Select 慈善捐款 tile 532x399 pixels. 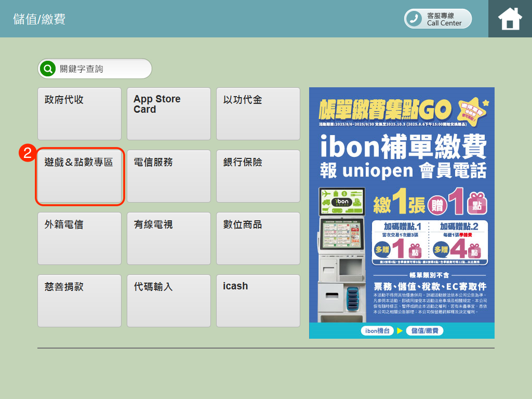tap(79, 301)
